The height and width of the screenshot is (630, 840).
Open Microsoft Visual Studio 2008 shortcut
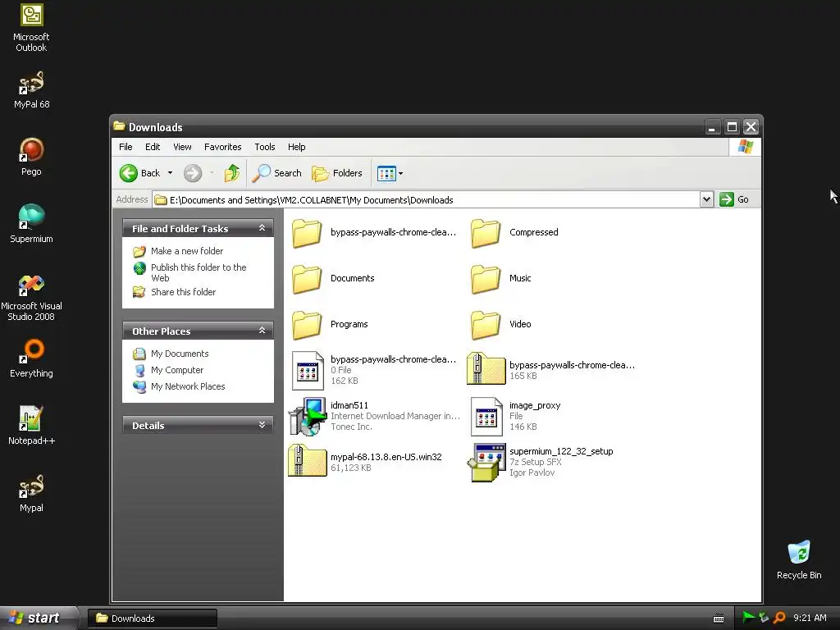(x=32, y=298)
